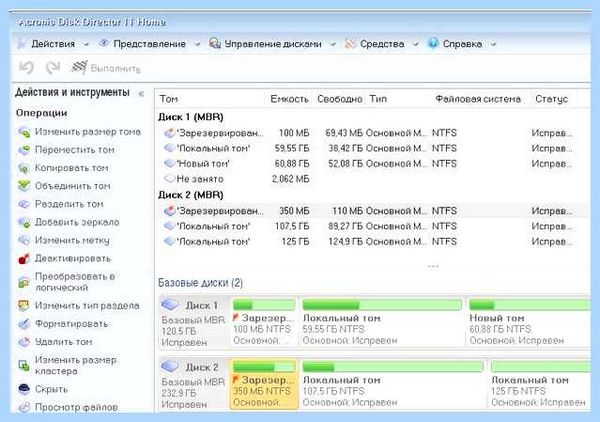600x422 pixels.
Task: Select the highlighted 350 МБ NTFS block
Action: 264,384
